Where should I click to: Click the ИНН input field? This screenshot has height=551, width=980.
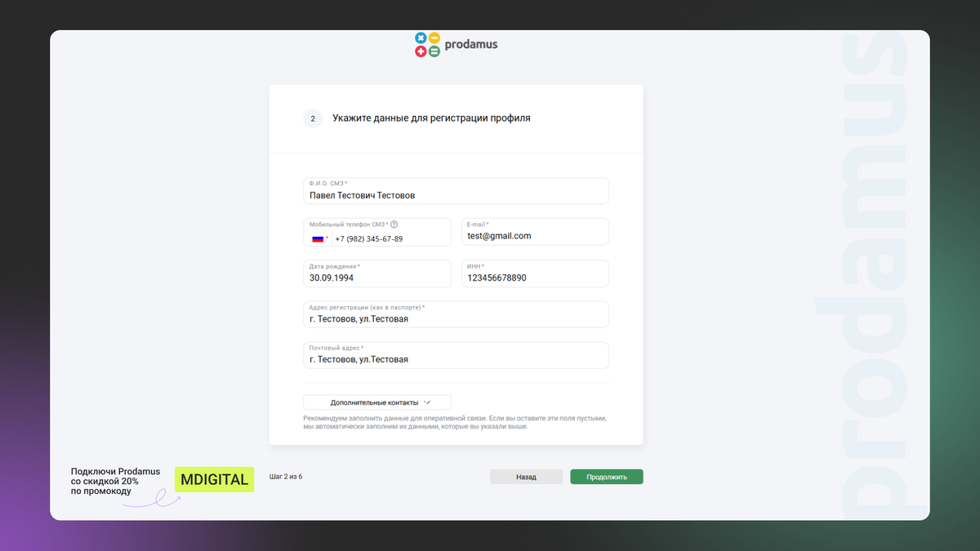pos(535,278)
